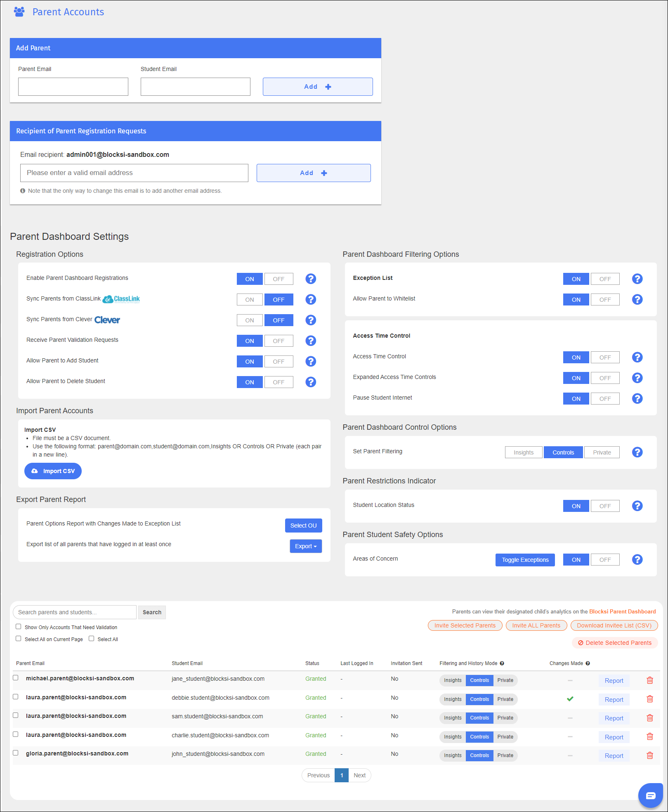Turn OFF Allow Parent to Delete Student

279,382
